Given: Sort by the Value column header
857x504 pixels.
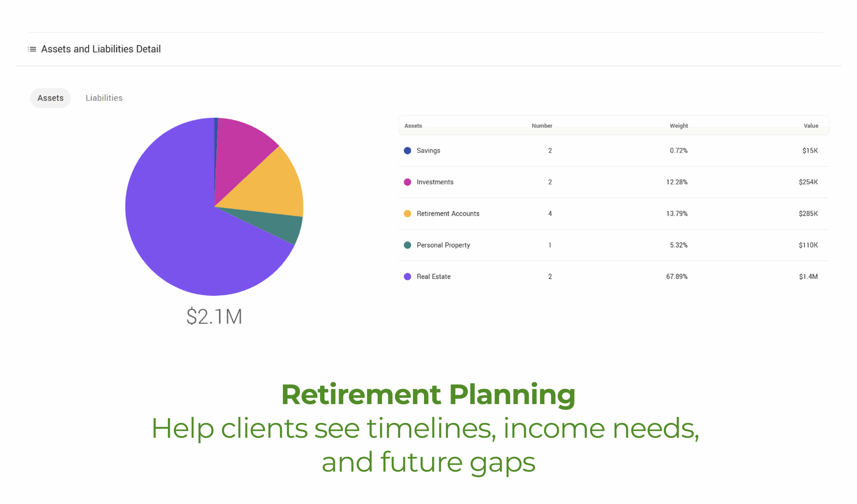Looking at the screenshot, I should pos(811,126).
